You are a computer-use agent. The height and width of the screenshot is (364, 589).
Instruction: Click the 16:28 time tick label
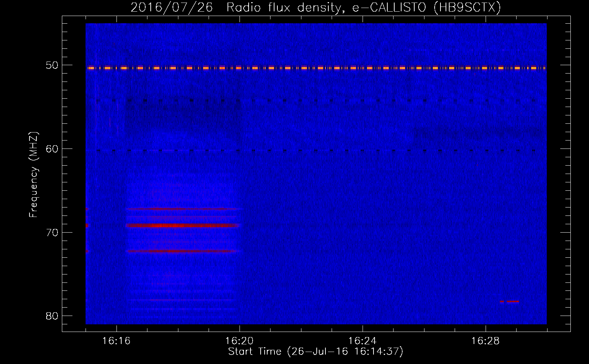click(x=486, y=341)
